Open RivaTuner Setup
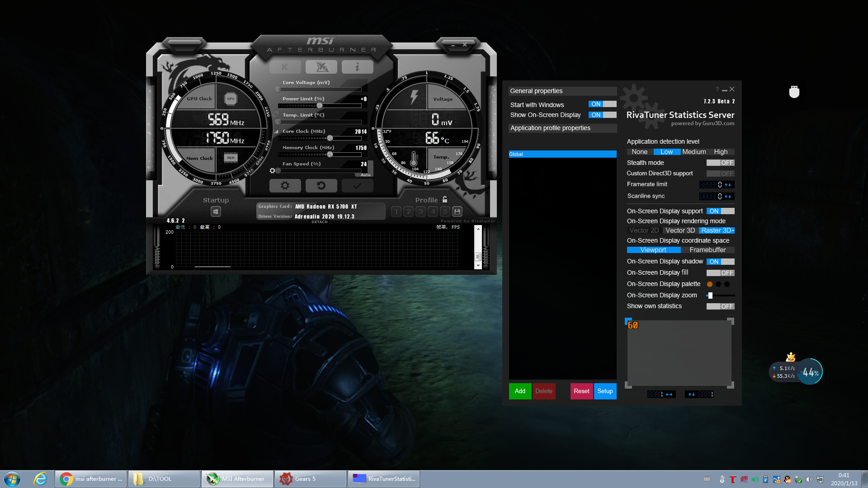868x488 pixels. (605, 391)
